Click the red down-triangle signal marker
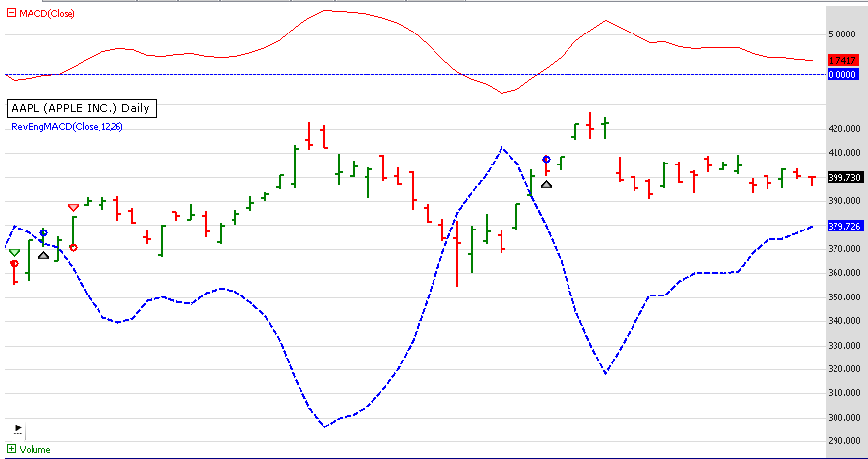This screenshot has height=459, width=868. (73, 207)
